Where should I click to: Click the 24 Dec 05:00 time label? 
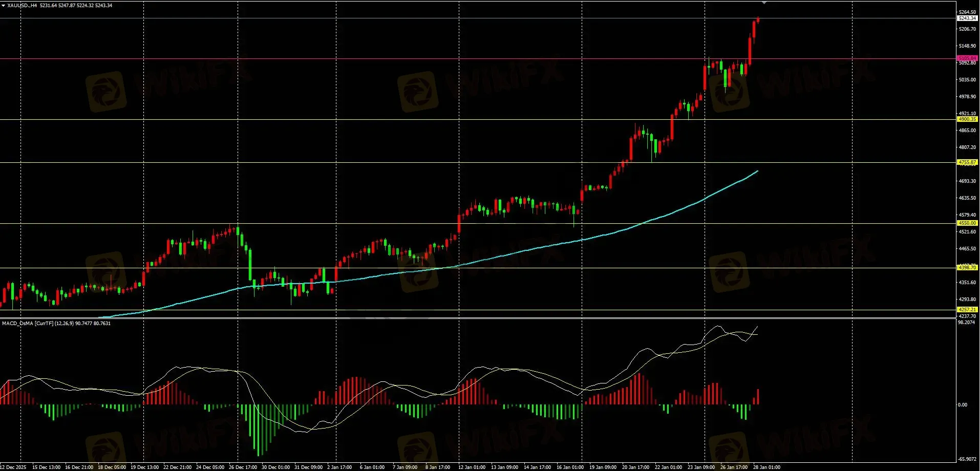[x=210, y=467]
